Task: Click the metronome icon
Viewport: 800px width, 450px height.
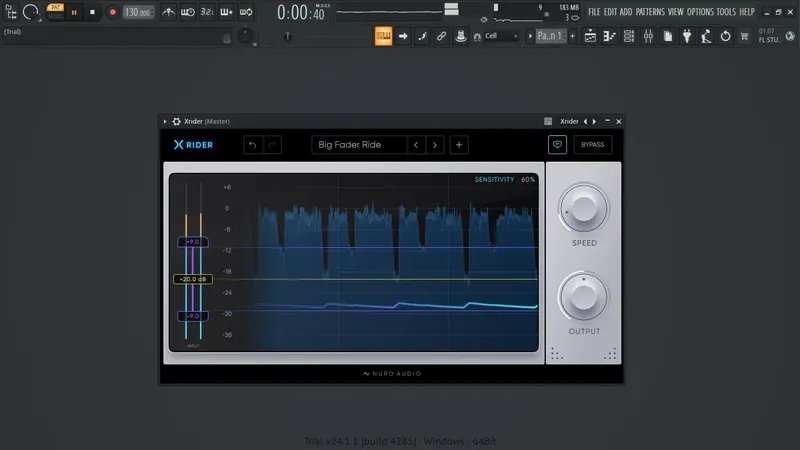Action: click(x=168, y=12)
